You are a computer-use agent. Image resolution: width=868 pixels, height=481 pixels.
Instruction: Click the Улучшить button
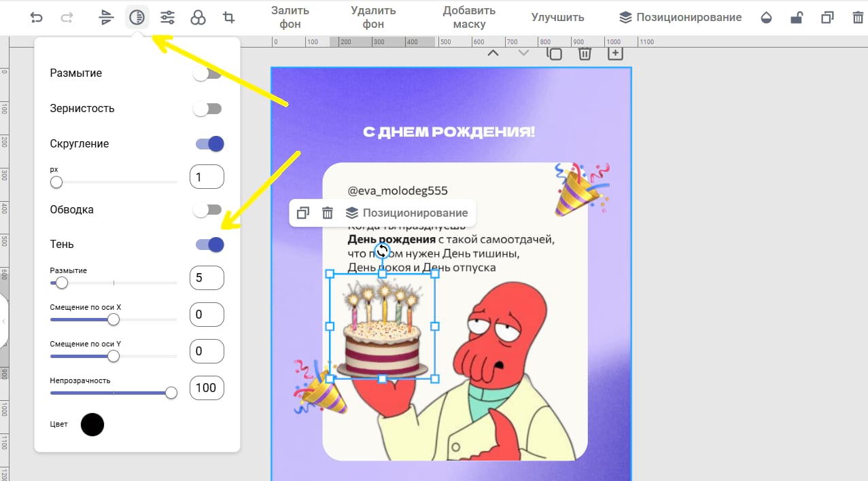tap(557, 18)
